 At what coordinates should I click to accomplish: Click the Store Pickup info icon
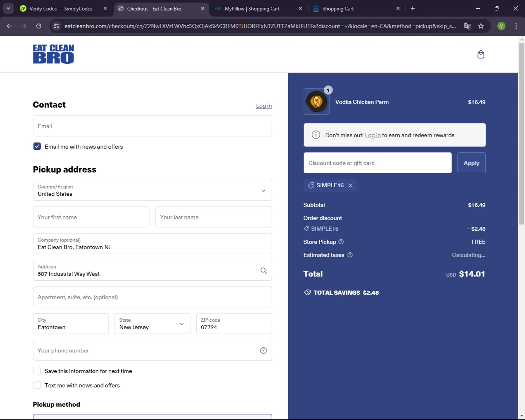pyautogui.click(x=341, y=242)
